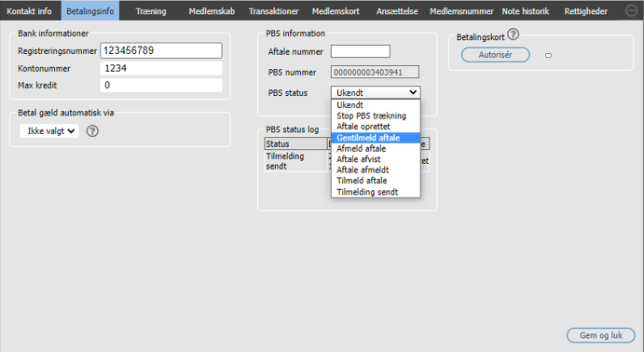644x352 pixels.
Task: Show help for Betalingskort
Action: click(513, 34)
